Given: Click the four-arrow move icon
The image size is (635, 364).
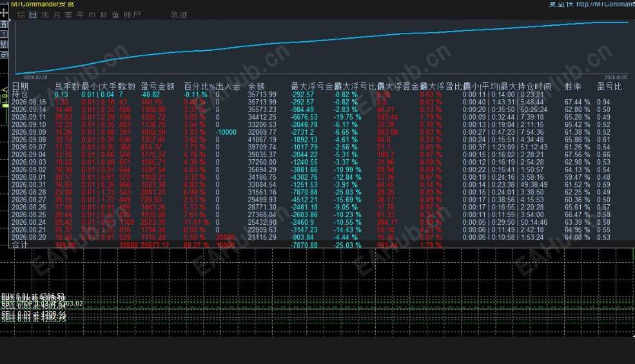Looking at the screenshot, I should (4, 12).
